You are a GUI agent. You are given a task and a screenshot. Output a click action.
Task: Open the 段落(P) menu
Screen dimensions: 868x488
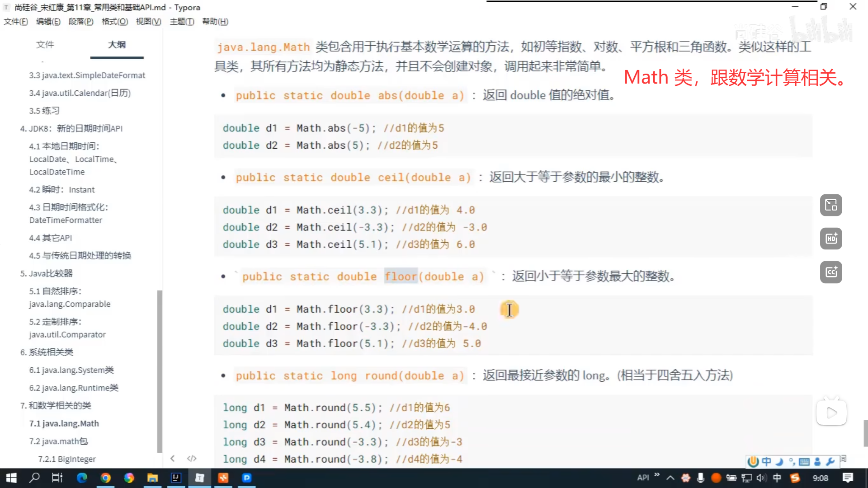81,21
